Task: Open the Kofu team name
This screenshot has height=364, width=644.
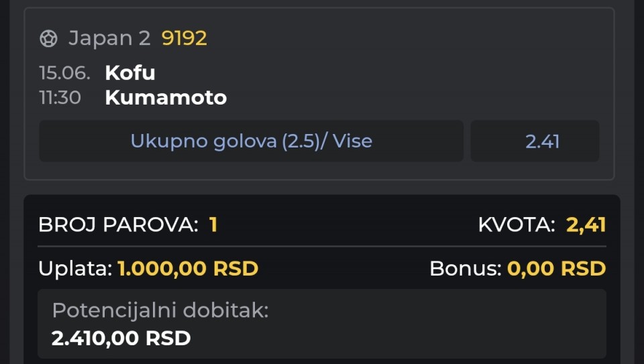Action: [x=129, y=73]
